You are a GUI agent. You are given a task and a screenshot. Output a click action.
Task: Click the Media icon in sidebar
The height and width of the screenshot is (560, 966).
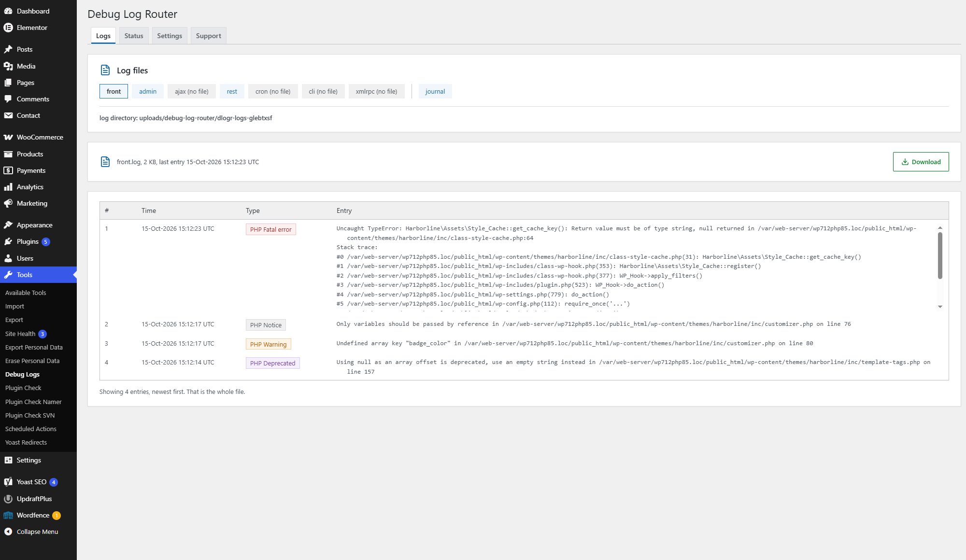click(x=8, y=66)
